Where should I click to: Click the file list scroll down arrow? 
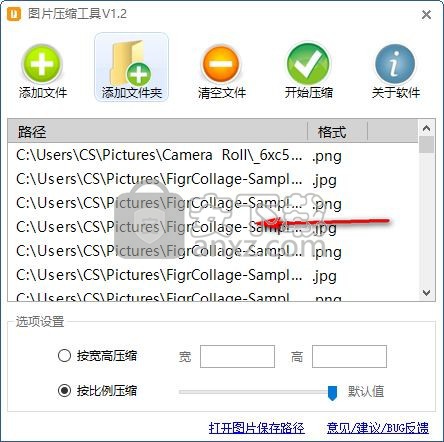click(x=426, y=293)
